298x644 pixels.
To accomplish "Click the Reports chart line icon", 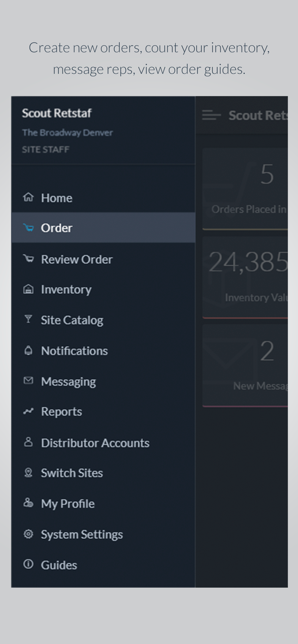I will 28,411.
